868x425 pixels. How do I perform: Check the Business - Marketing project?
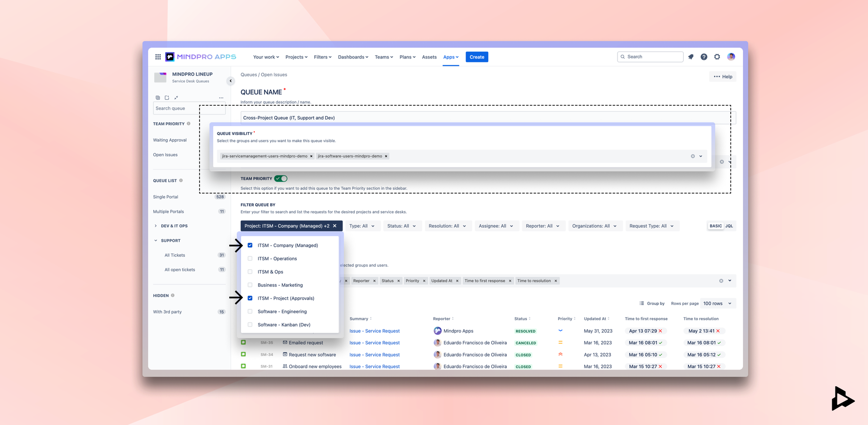[x=250, y=285]
